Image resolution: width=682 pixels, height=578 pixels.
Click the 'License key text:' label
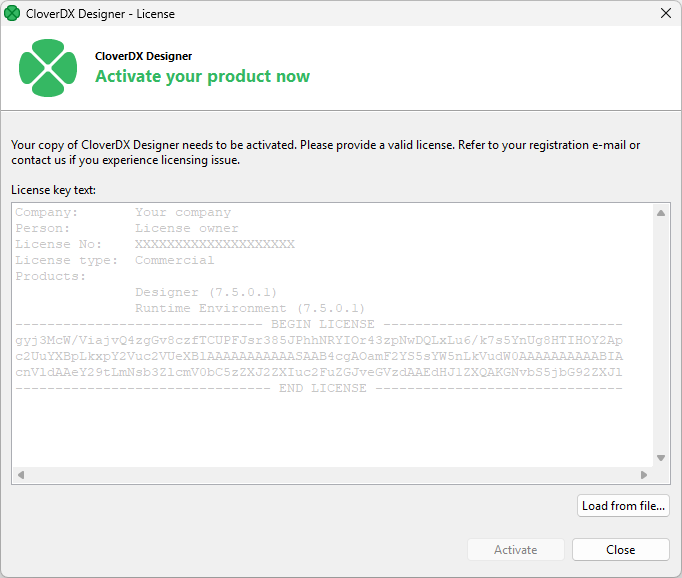(53, 190)
